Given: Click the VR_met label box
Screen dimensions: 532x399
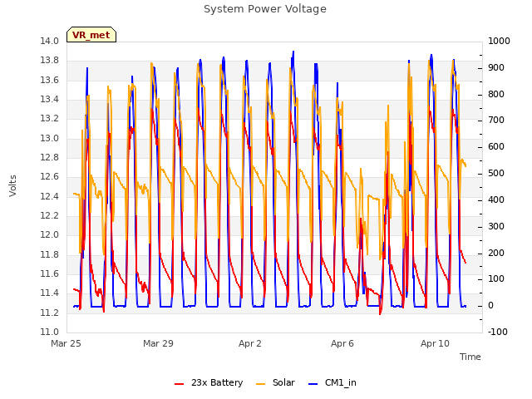Looking at the screenshot, I should (x=91, y=35).
